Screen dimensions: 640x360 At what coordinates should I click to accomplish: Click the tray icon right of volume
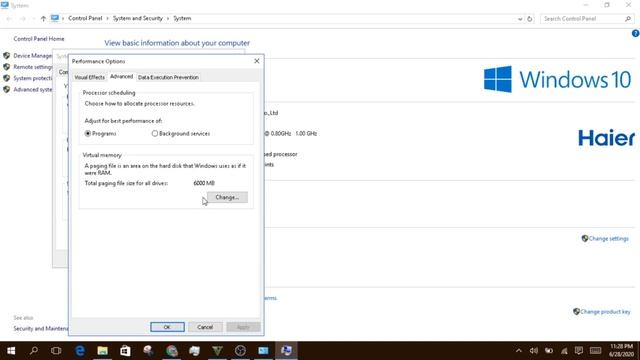(x=549, y=351)
